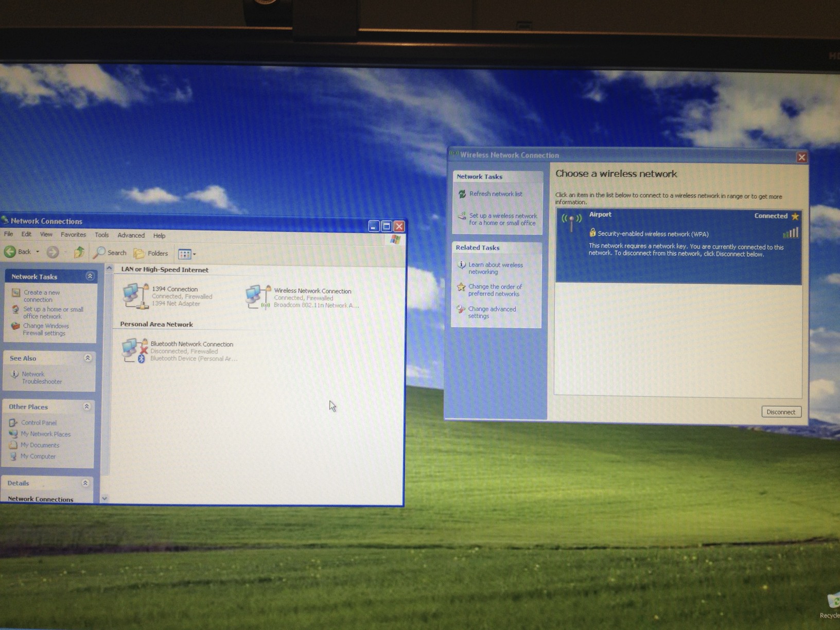This screenshot has width=840, height=630.
Task: Click Refresh network list
Action: pyautogui.click(x=496, y=194)
